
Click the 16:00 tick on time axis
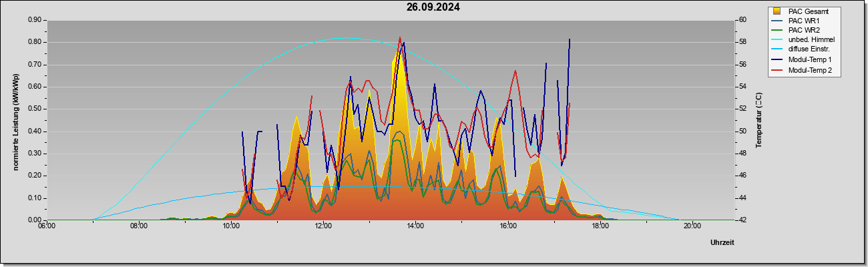(508, 226)
